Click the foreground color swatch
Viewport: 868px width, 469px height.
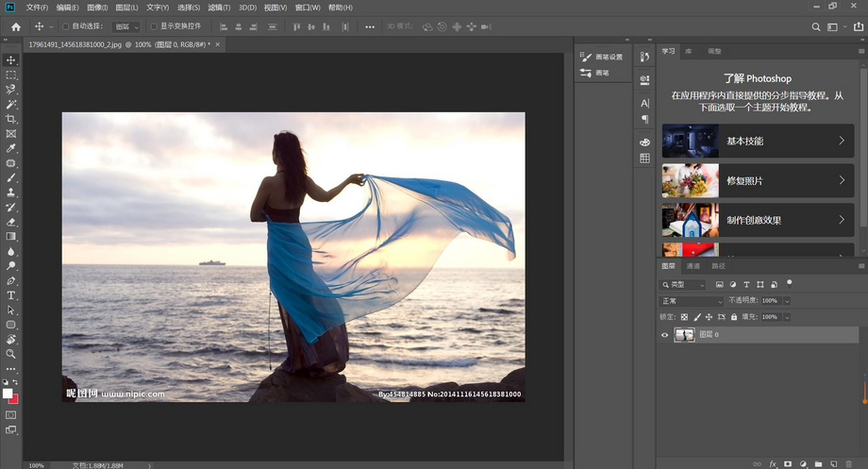click(x=8, y=393)
